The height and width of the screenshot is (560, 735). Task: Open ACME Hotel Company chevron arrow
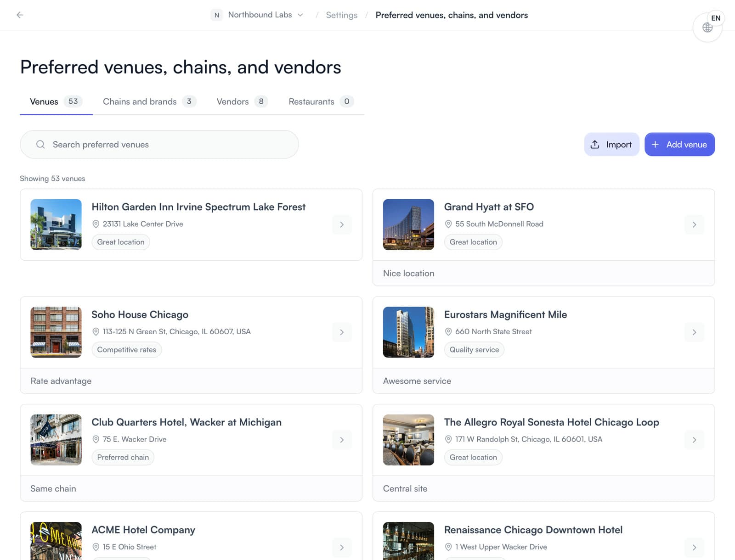click(x=342, y=547)
